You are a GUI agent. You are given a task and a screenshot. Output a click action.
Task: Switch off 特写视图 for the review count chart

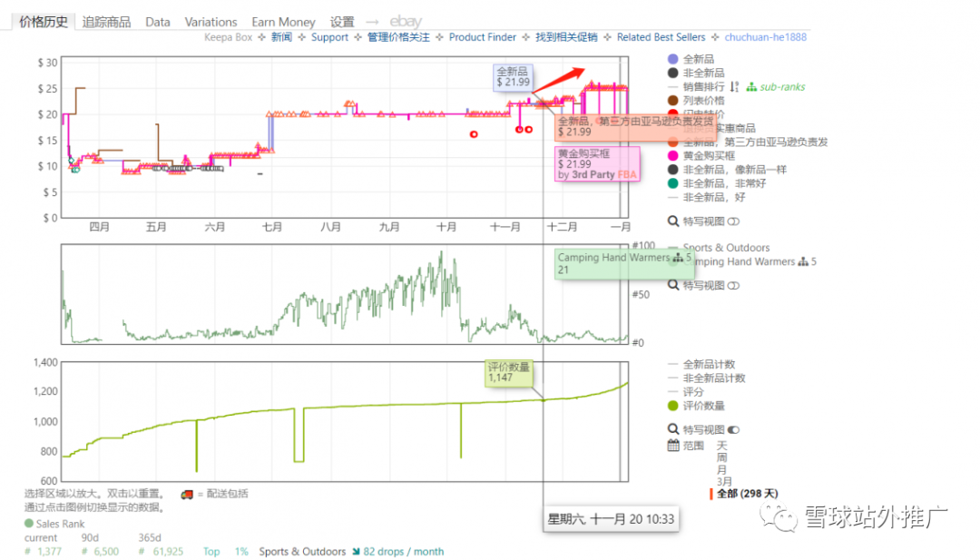pos(734,430)
